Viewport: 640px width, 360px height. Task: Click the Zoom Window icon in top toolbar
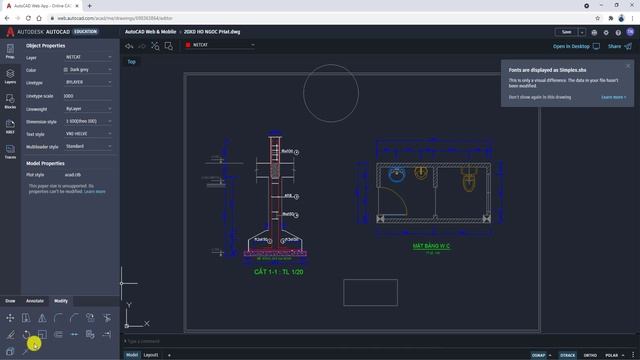(169, 46)
